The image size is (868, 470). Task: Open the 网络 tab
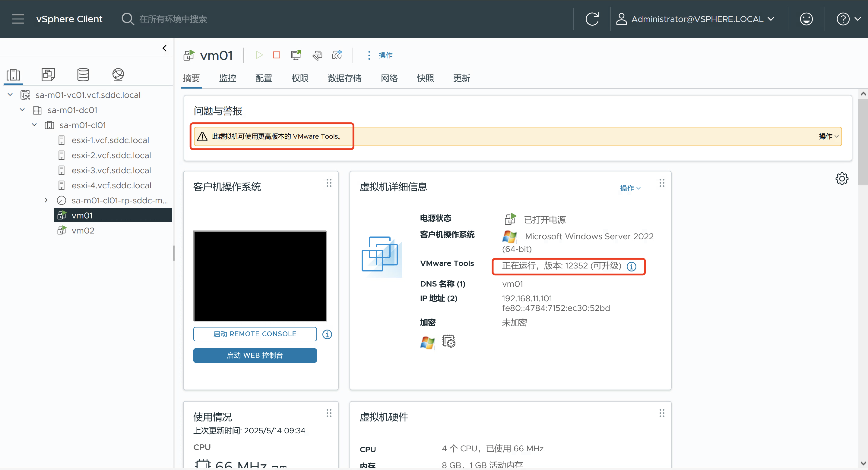click(x=389, y=78)
